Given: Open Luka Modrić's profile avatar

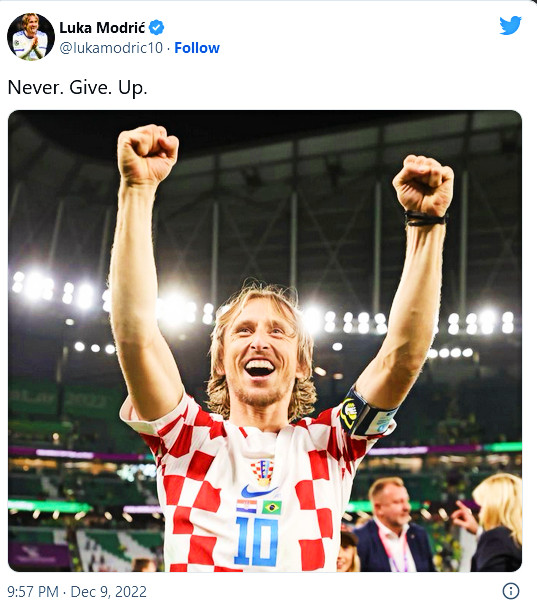Looking at the screenshot, I should [31, 37].
